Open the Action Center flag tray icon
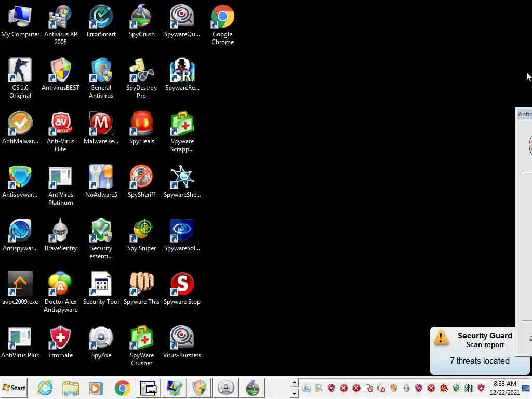This screenshot has width=532, height=399. click(x=368, y=388)
